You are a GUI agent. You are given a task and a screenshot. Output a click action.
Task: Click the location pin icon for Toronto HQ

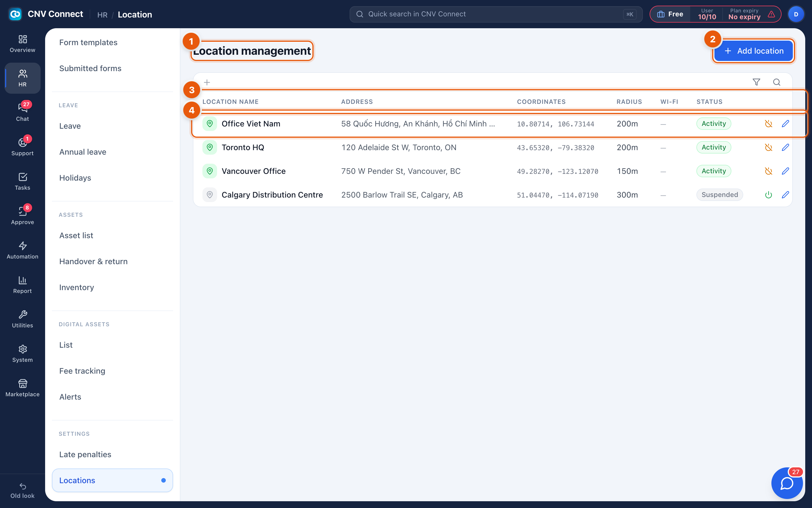(210, 148)
